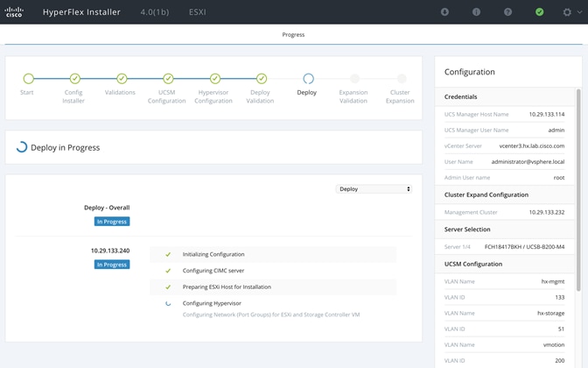Image resolution: width=588 pixels, height=368 pixels.
Task: Click the VLAN ID 200 value
Action: click(x=559, y=360)
